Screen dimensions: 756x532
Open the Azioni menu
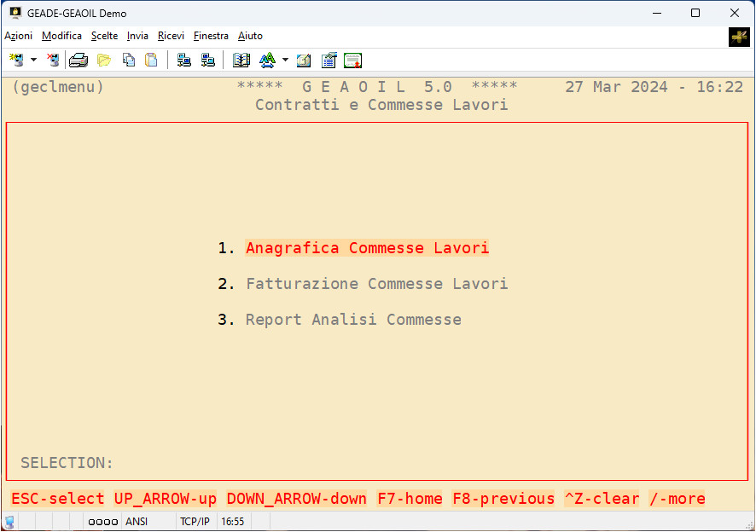[19, 36]
